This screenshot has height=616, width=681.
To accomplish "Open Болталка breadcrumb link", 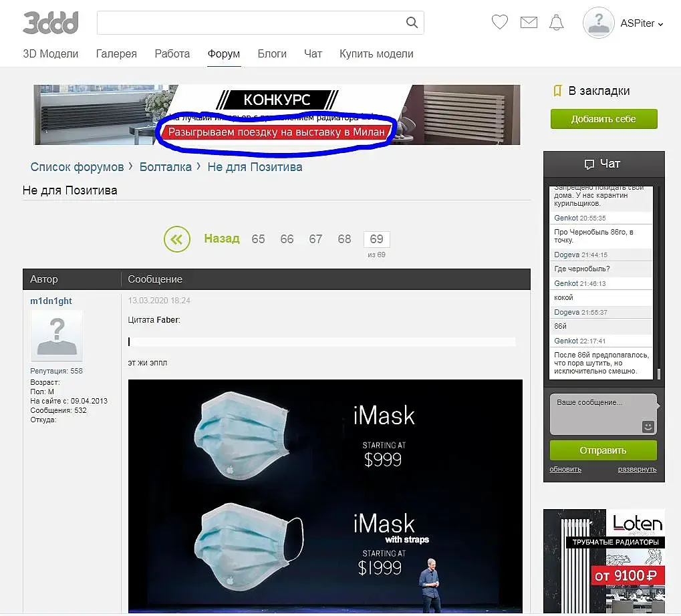I will pyautogui.click(x=166, y=167).
